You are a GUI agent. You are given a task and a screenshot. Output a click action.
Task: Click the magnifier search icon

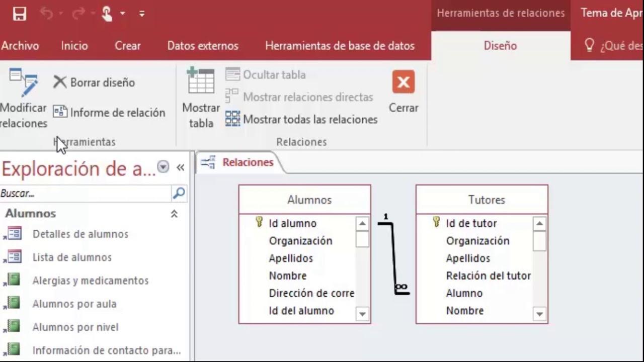(179, 193)
